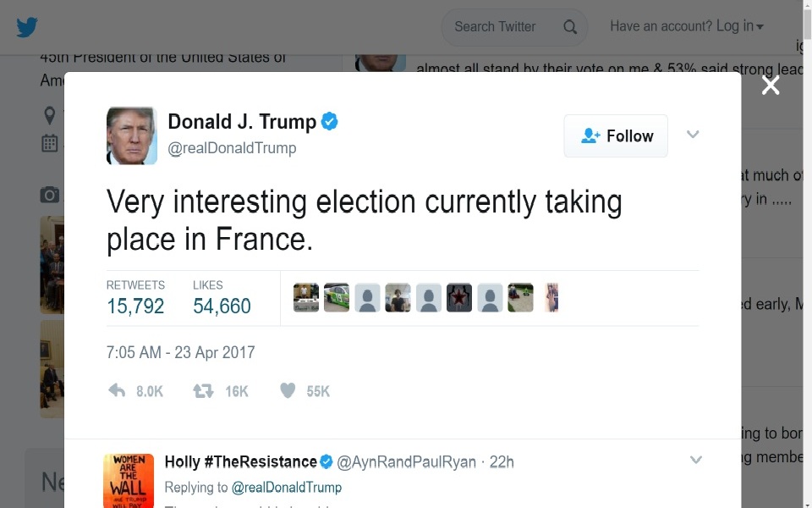812x508 pixels.
Task: Open Holly's reply options chevron
Action: pyautogui.click(x=695, y=460)
